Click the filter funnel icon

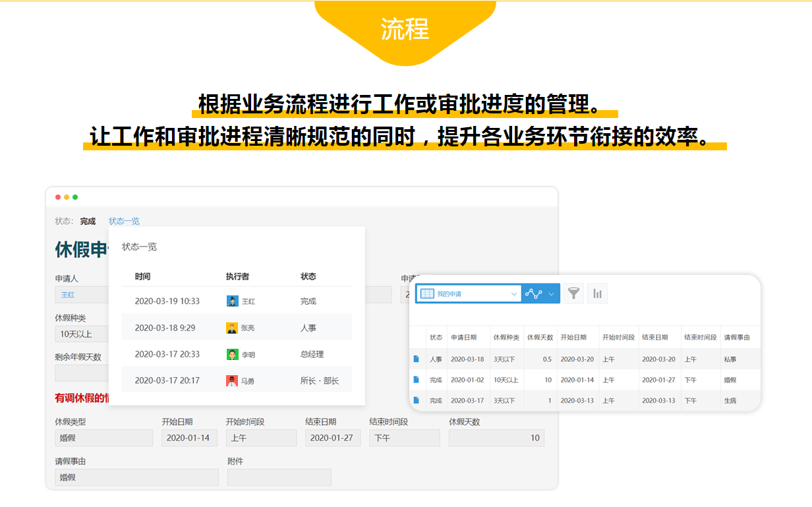574,293
